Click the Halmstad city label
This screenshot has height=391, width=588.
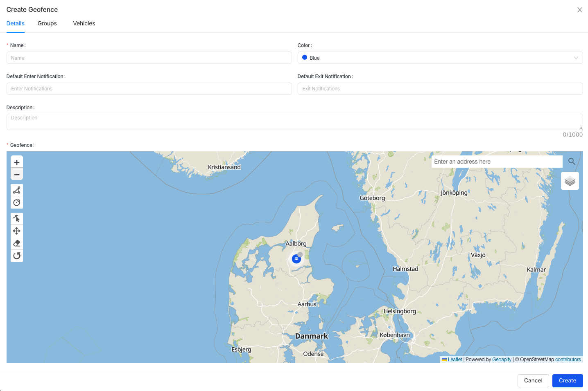pos(405,269)
